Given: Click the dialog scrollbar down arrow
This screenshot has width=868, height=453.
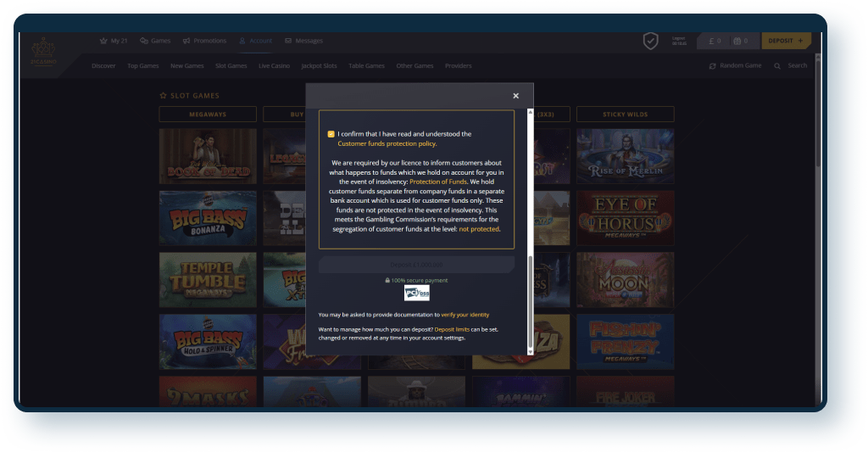Looking at the screenshot, I should click(531, 352).
